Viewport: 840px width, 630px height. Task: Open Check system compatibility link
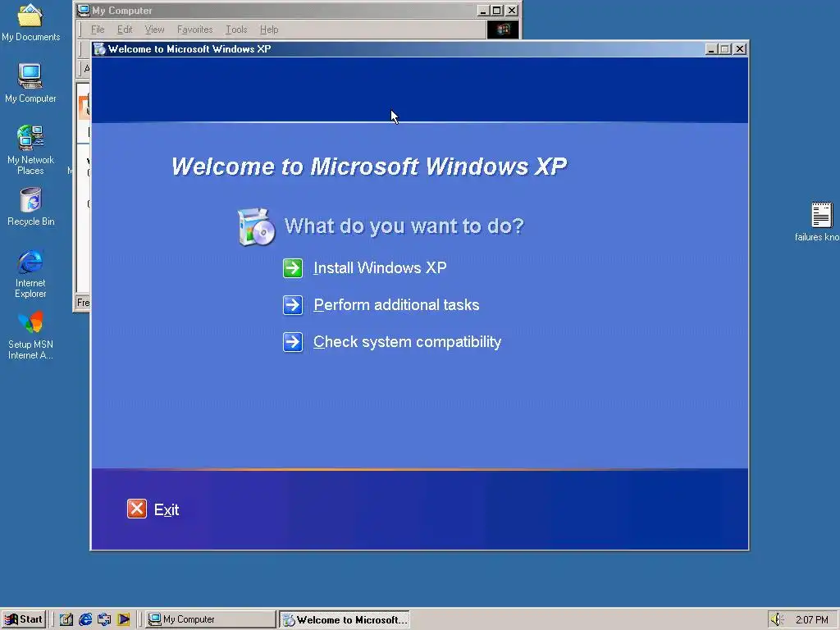(407, 342)
